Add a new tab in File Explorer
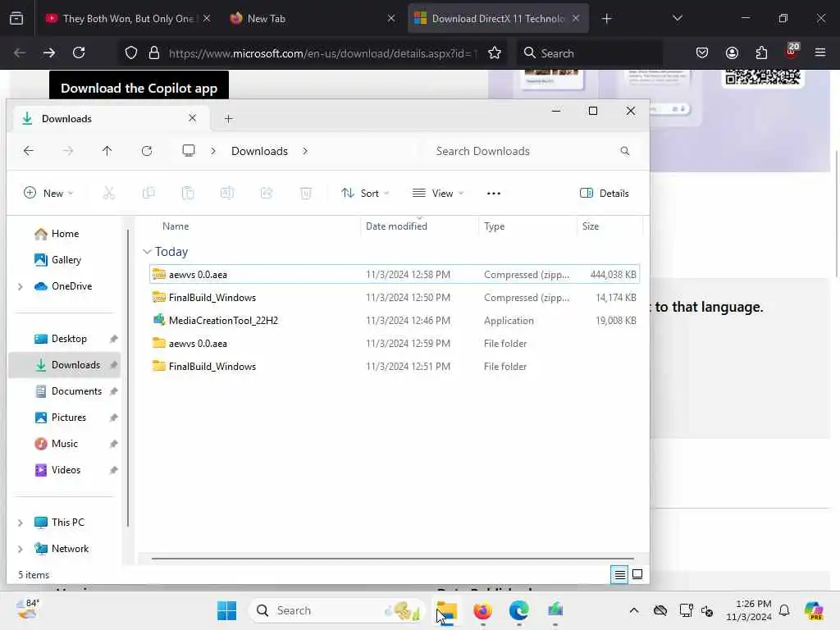The image size is (840, 630). coord(229,119)
